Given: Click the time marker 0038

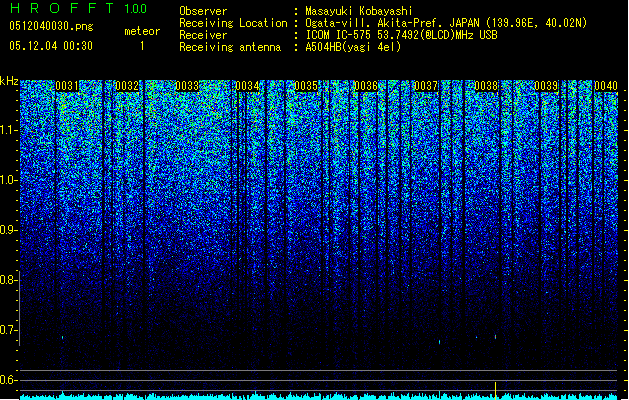Looking at the screenshot, I should pyautogui.click(x=486, y=86).
